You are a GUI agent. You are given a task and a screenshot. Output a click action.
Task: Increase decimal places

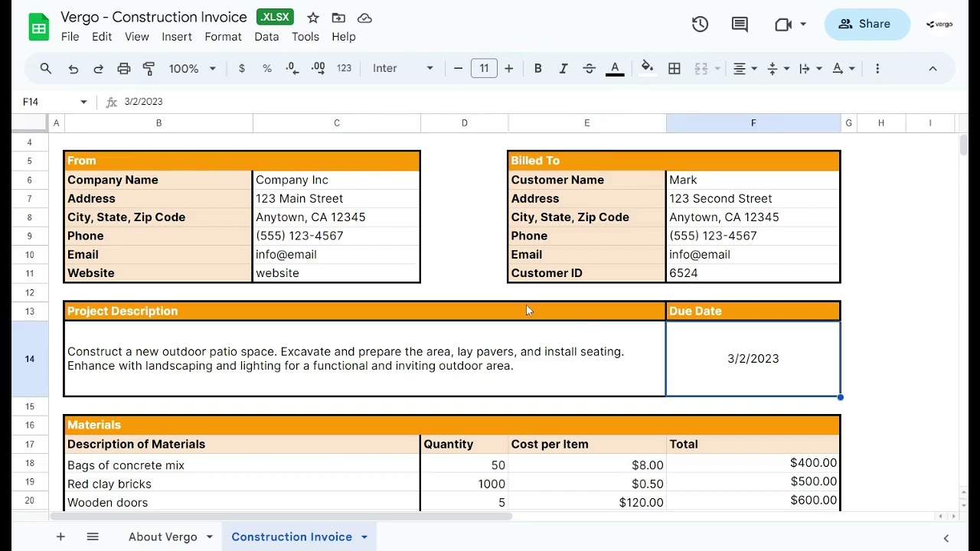coord(318,68)
